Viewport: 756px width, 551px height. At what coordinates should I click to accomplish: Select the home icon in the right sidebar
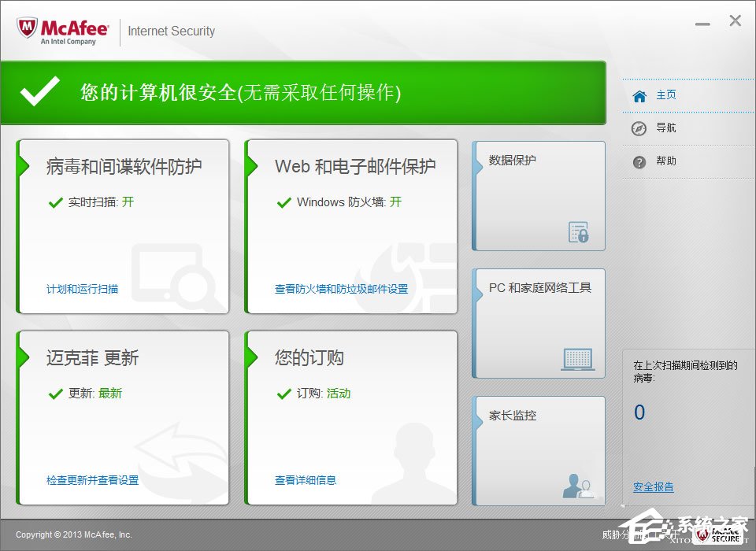(638, 94)
